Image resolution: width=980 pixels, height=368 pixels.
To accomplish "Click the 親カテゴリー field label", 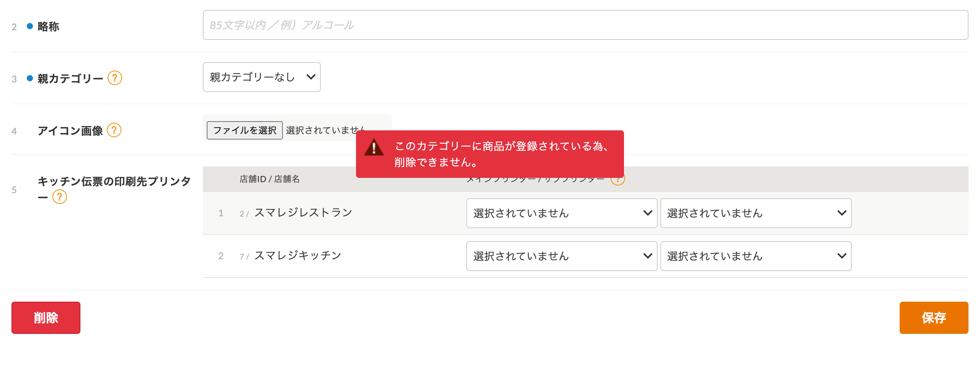I will tap(70, 79).
